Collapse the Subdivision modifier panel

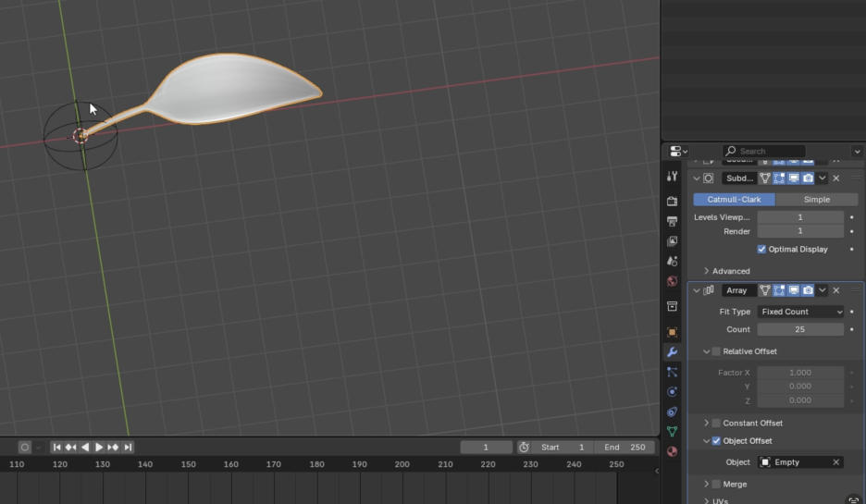[x=697, y=178]
